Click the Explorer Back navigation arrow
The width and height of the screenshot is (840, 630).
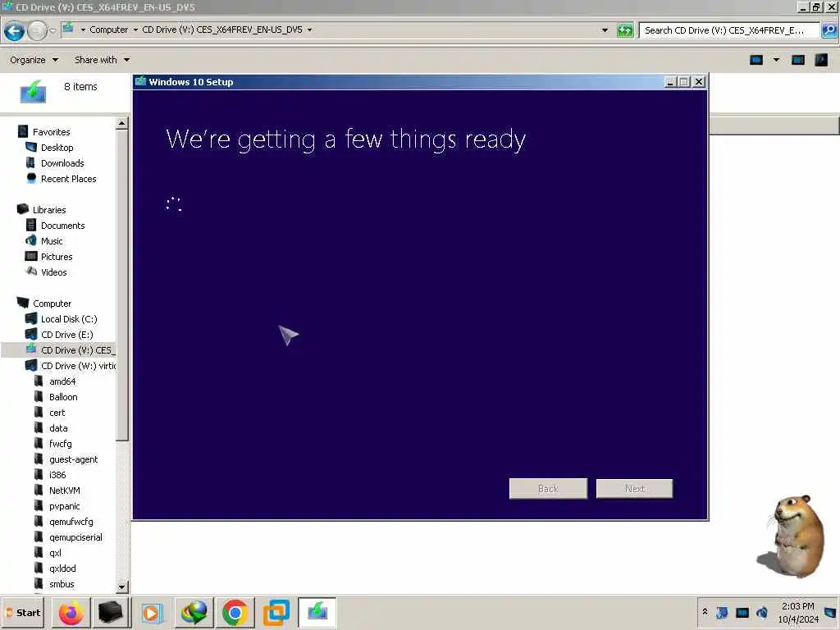pos(14,30)
